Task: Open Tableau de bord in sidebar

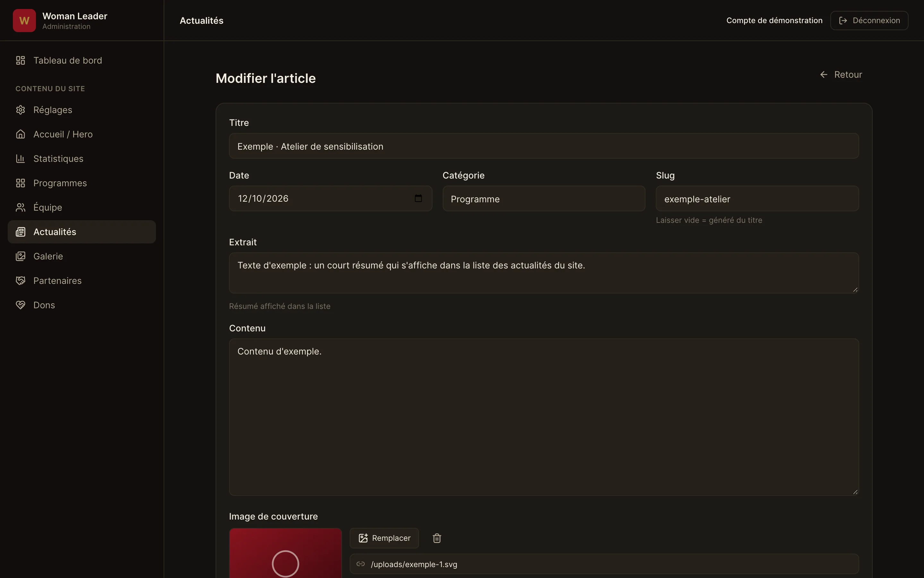Action: (x=82, y=60)
